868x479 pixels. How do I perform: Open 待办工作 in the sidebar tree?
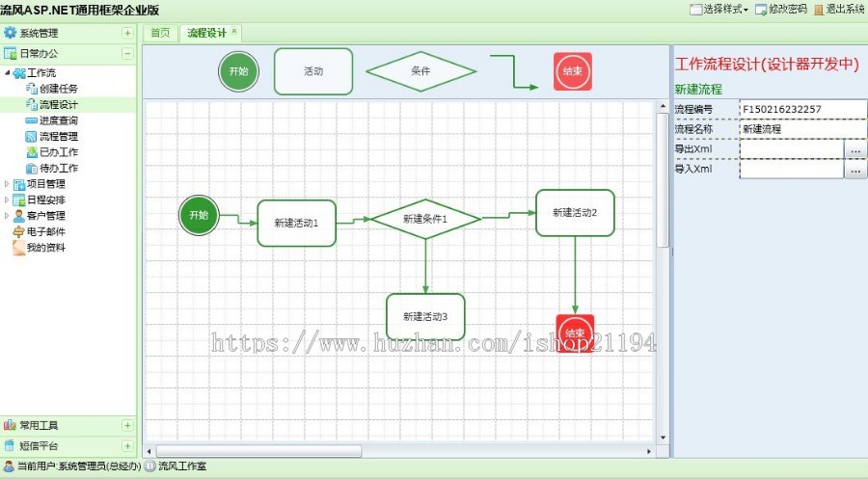[59, 168]
